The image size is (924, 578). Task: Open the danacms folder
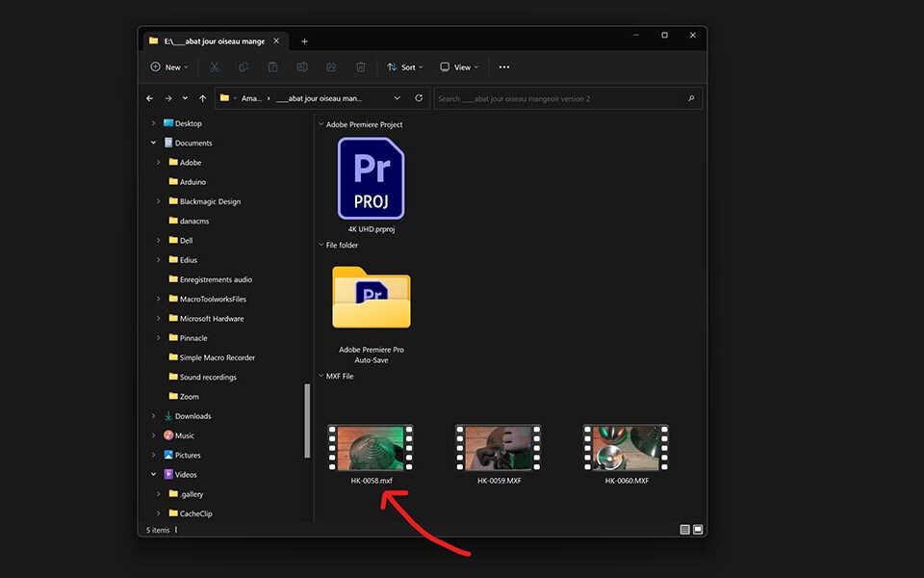[x=194, y=221]
